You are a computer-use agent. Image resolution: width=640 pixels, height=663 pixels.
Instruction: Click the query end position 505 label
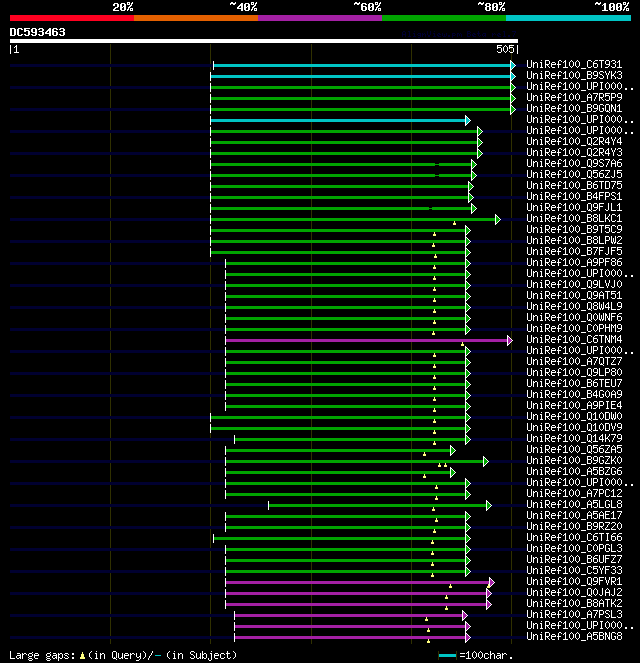pos(505,49)
